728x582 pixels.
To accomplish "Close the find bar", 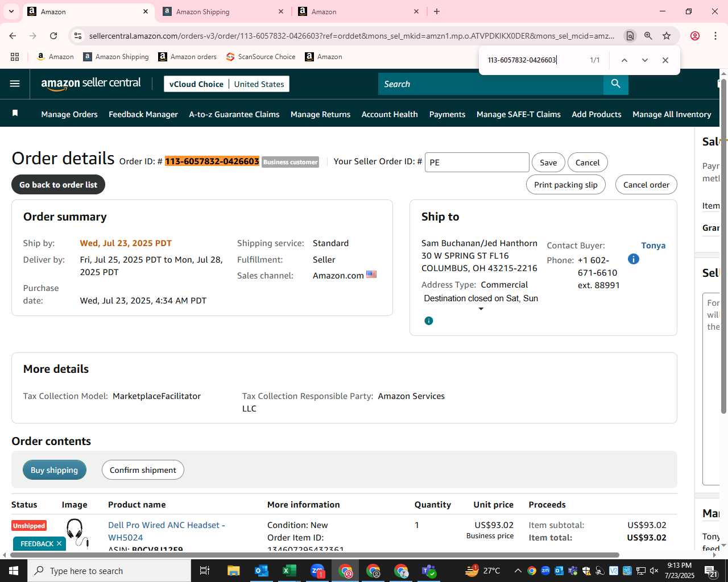I will tap(665, 60).
